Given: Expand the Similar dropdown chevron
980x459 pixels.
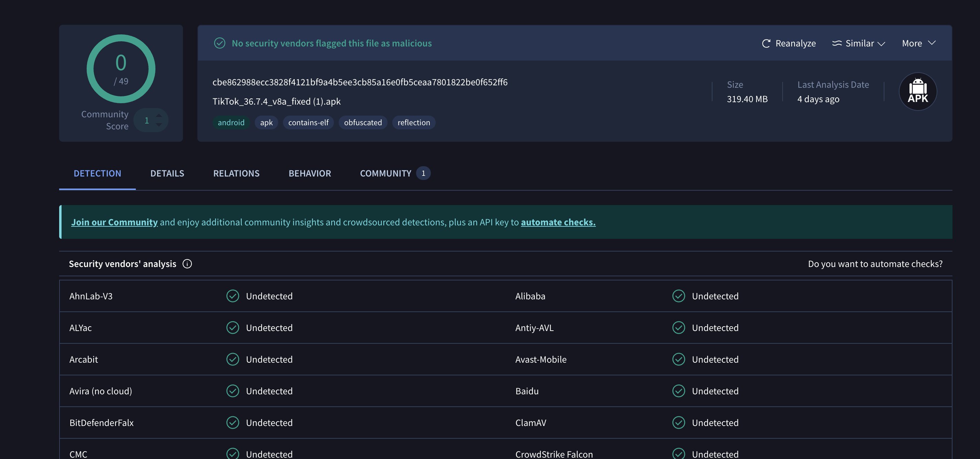Looking at the screenshot, I should pyautogui.click(x=881, y=44).
